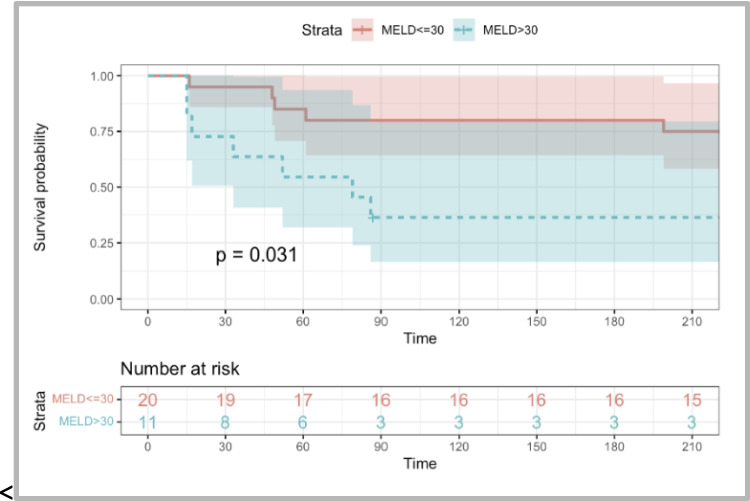Click the red MELD<=30 legend key
750x501 pixels.
(361, 31)
